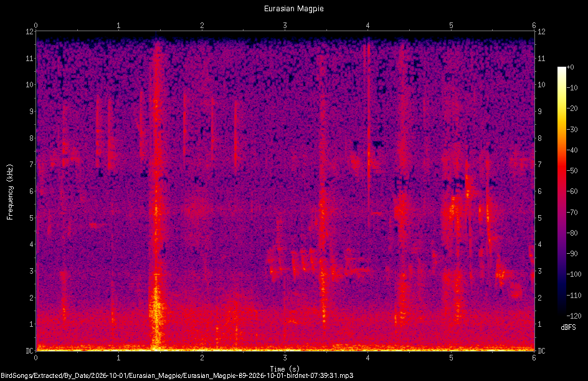Screen dimensions: 588x381
Task: Click the '-20' color scale label
Action: pos(572,109)
